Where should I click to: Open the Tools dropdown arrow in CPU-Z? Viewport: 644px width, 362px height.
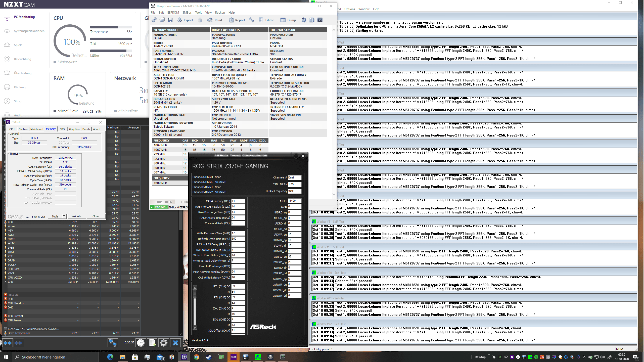[64, 216]
